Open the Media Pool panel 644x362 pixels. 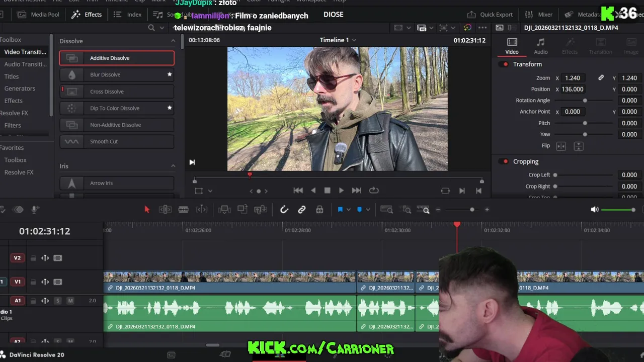pyautogui.click(x=38, y=15)
